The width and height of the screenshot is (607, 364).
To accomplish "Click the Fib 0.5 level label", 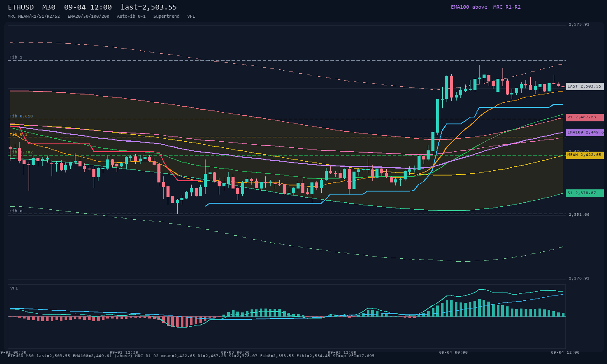I will [x=19, y=134].
